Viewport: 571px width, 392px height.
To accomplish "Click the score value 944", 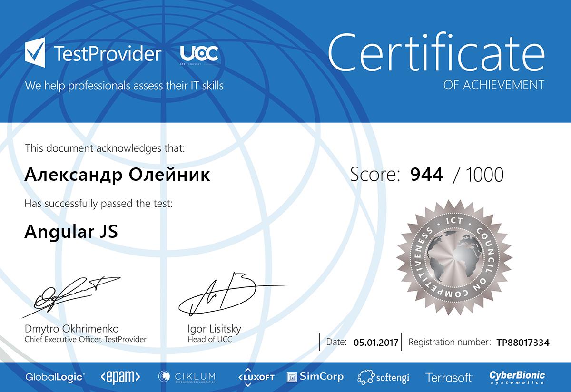I will click(426, 175).
